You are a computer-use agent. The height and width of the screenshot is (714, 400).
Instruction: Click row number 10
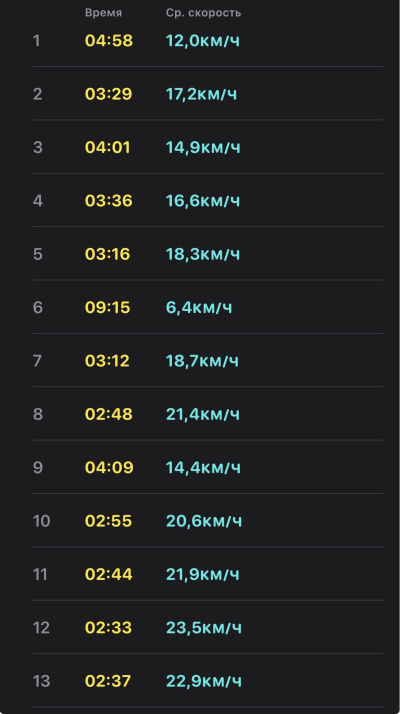tap(41, 520)
